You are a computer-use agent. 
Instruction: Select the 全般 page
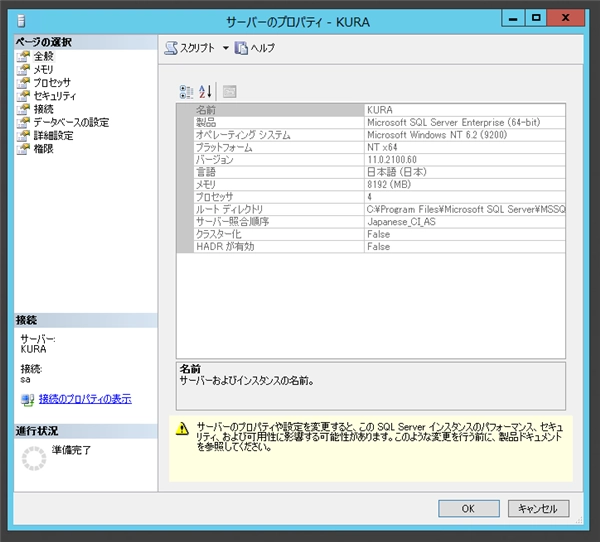pyautogui.click(x=44, y=56)
